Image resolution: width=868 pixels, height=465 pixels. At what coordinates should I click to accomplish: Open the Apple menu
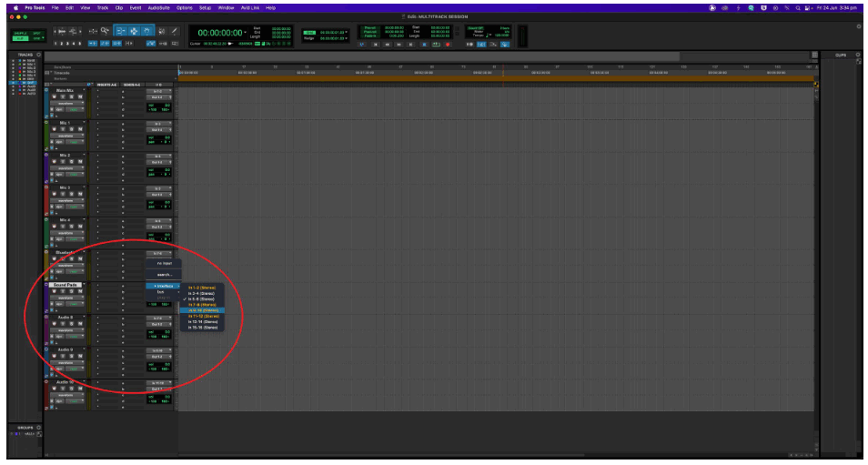tap(15, 8)
